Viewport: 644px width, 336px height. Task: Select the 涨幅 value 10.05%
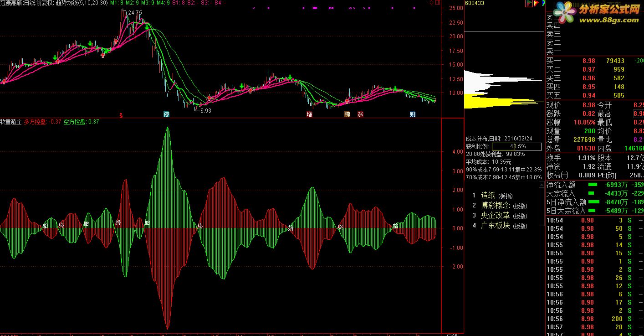tap(584, 122)
